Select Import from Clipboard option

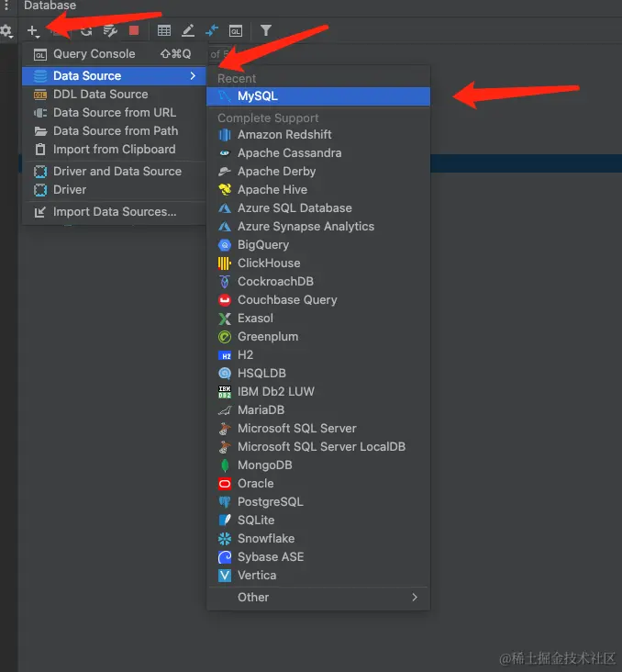114,149
